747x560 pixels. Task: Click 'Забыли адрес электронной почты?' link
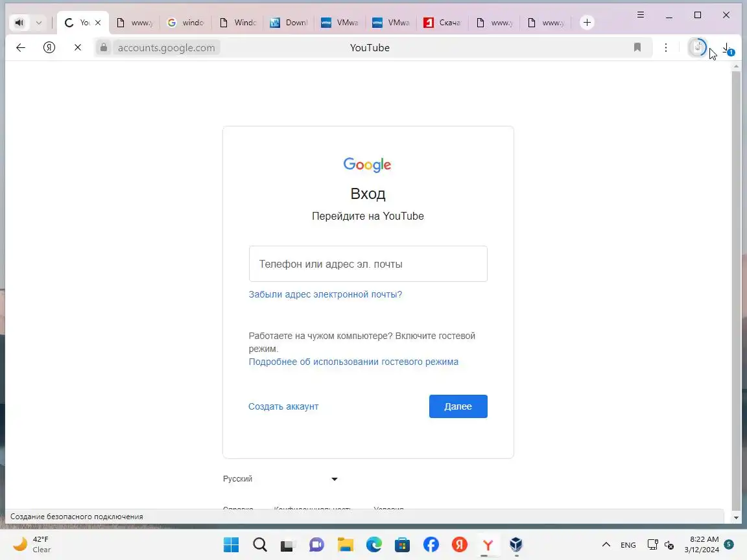326,294
